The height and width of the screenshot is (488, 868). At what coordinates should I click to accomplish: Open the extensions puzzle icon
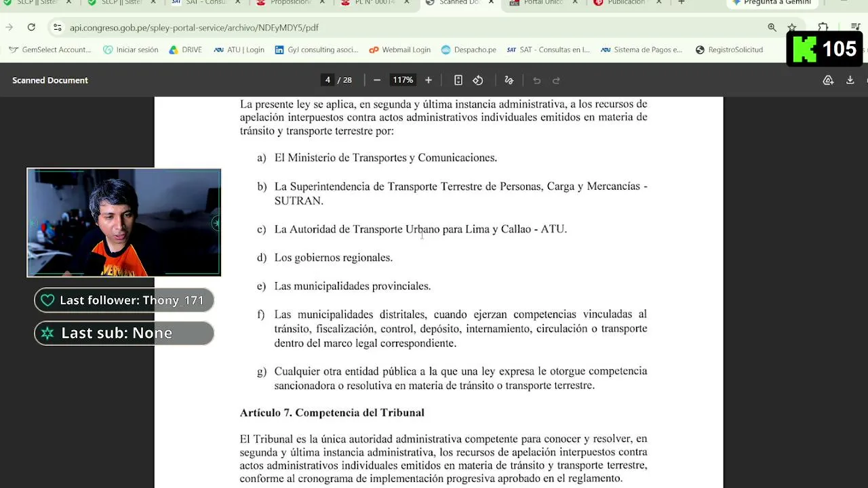tap(823, 27)
